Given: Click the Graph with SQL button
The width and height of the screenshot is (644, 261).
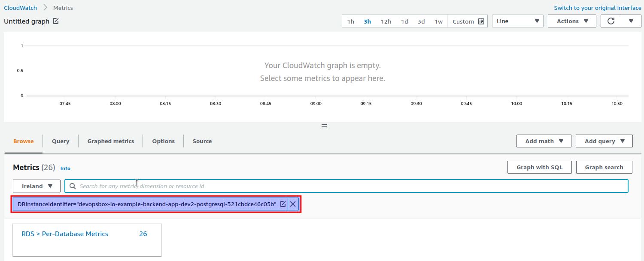Looking at the screenshot, I should pos(539,167).
